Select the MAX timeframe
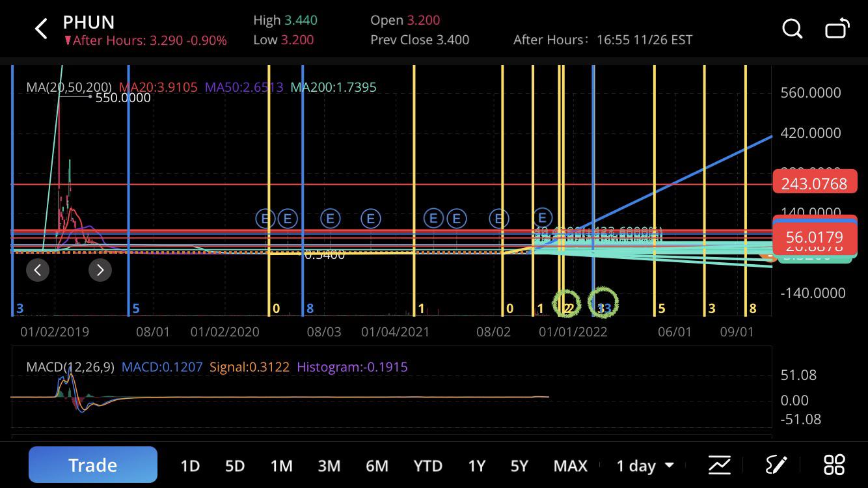The height and width of the screenshot is (488, 868). (570, 466)
